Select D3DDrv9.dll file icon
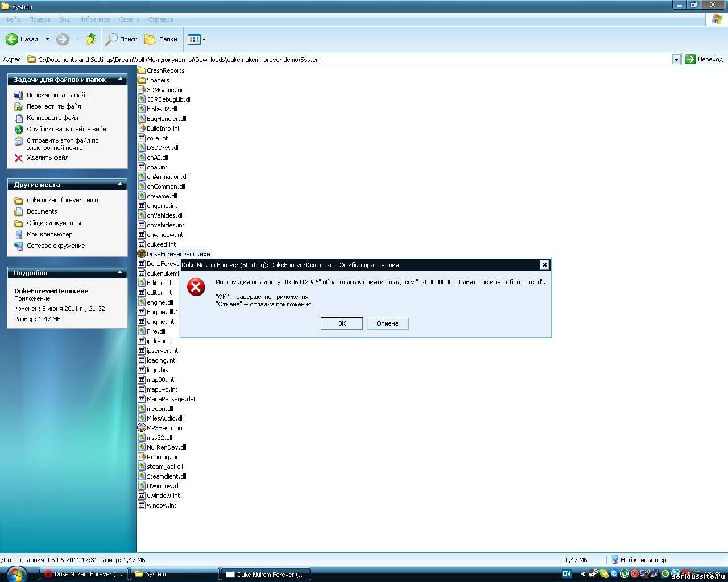This screenshot has width=728, height=582. 142,148
